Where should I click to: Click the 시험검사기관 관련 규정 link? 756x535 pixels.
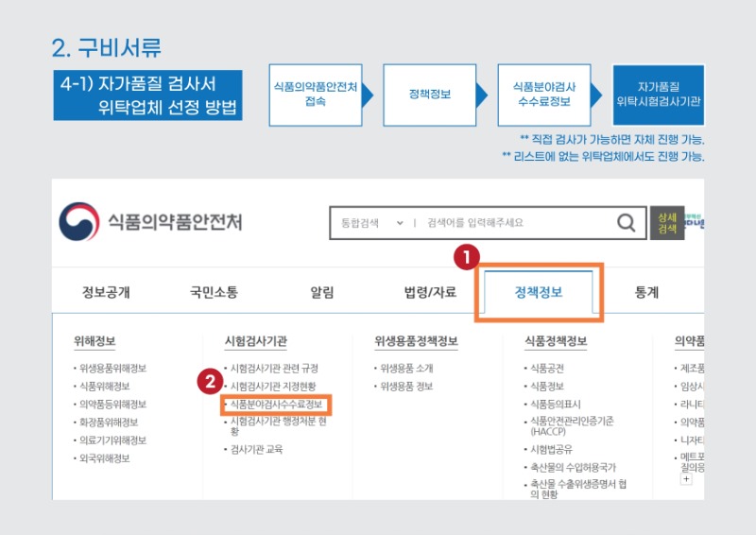[x=274, y=369]
